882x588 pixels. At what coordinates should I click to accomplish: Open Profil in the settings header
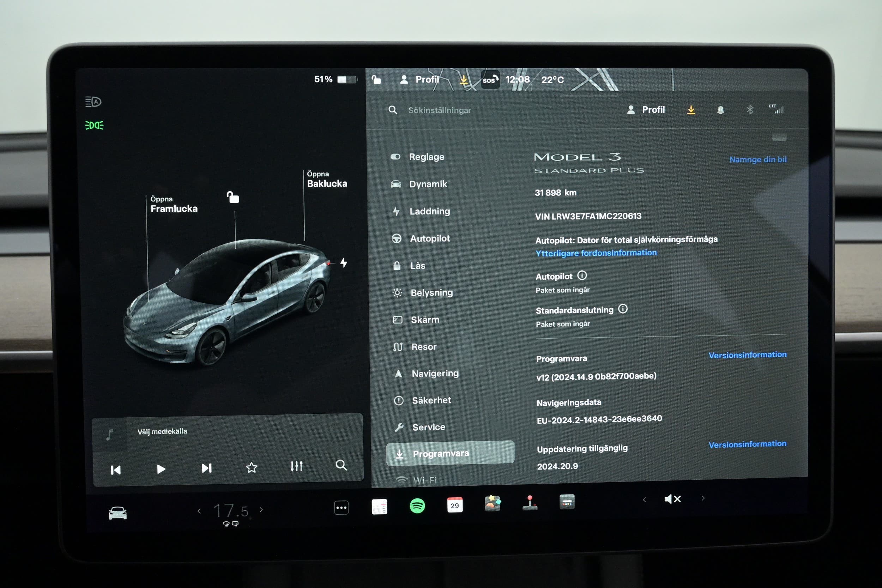click(x=646, y=110)
